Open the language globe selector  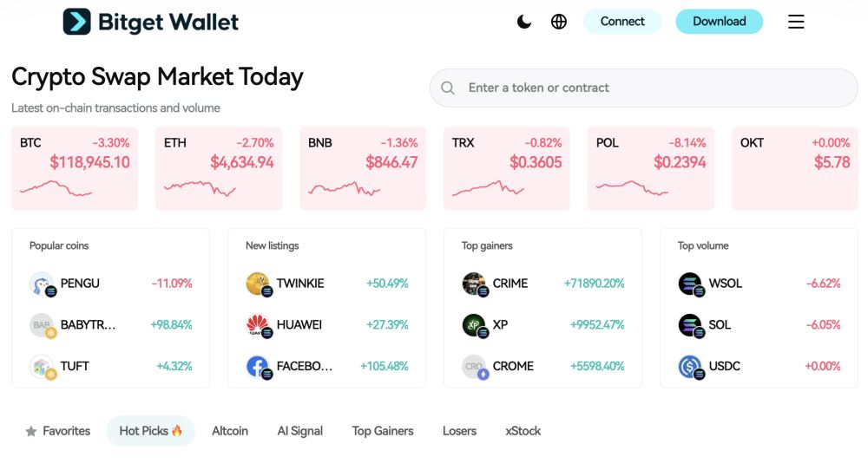click(558, 22)
